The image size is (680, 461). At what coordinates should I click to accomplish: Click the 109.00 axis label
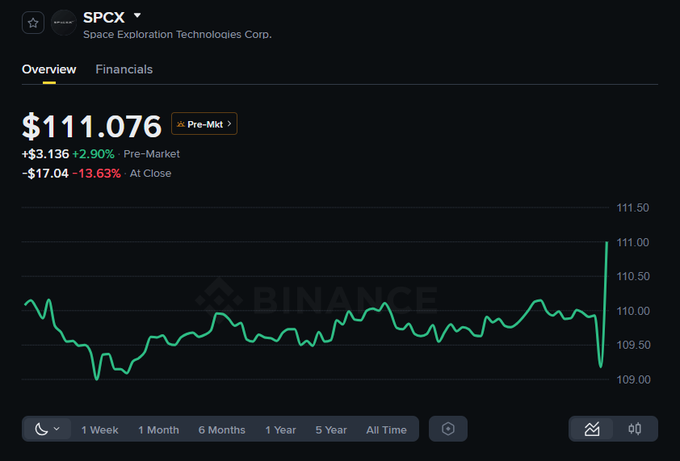point(633,379)
